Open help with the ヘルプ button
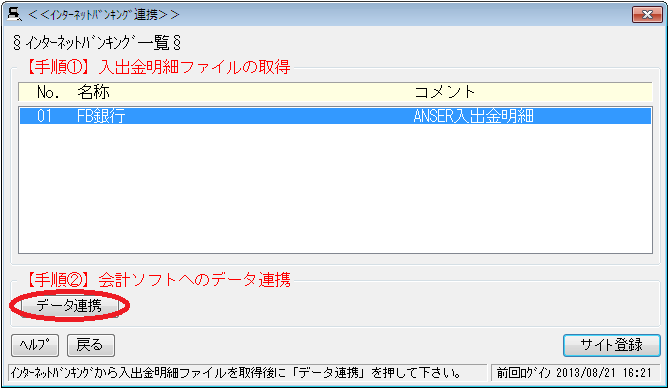Viewport: 669px width, 389px height. 35,345
